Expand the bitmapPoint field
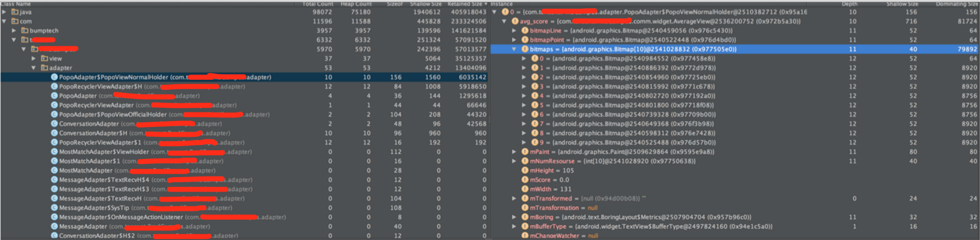 point(514,40)
